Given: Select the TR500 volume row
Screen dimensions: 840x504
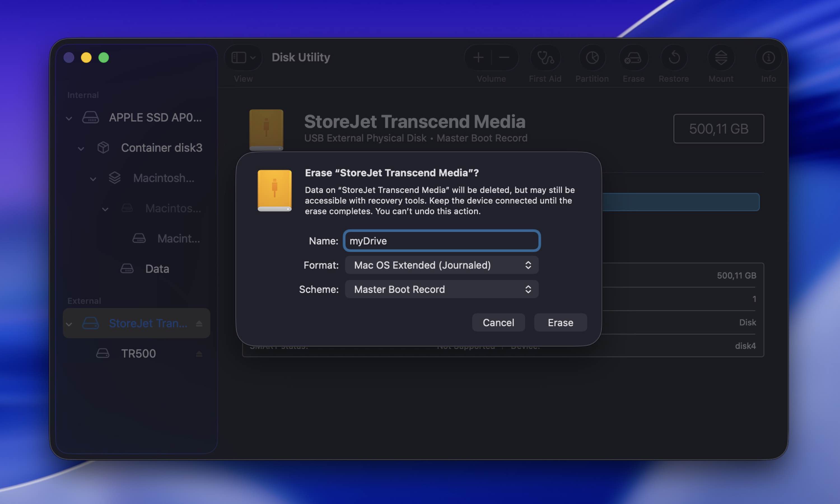Looking at the screenshot, I should pos(136,353).
